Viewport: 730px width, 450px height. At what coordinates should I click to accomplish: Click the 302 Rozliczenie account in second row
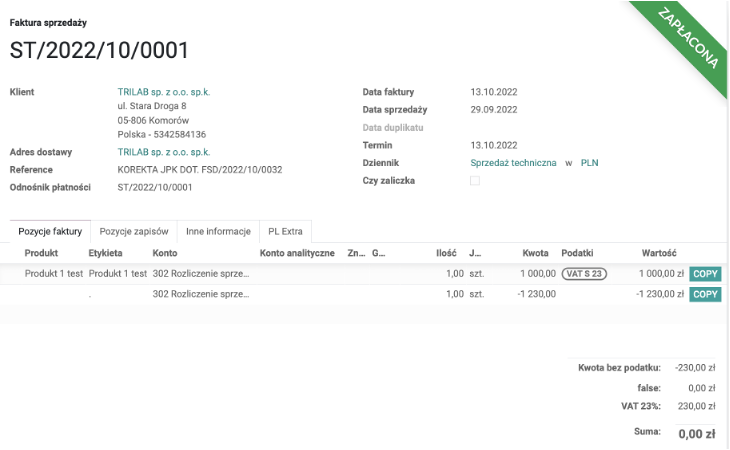[x=198, y=294]
